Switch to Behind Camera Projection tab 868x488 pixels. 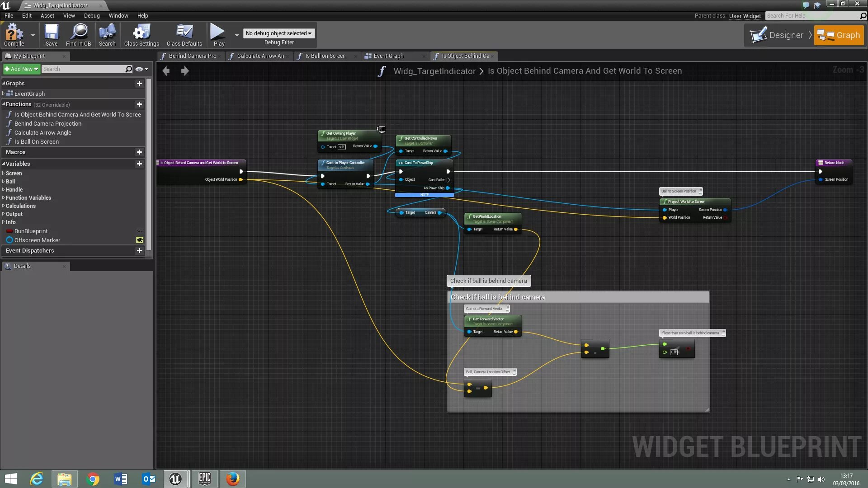[192, 56]
